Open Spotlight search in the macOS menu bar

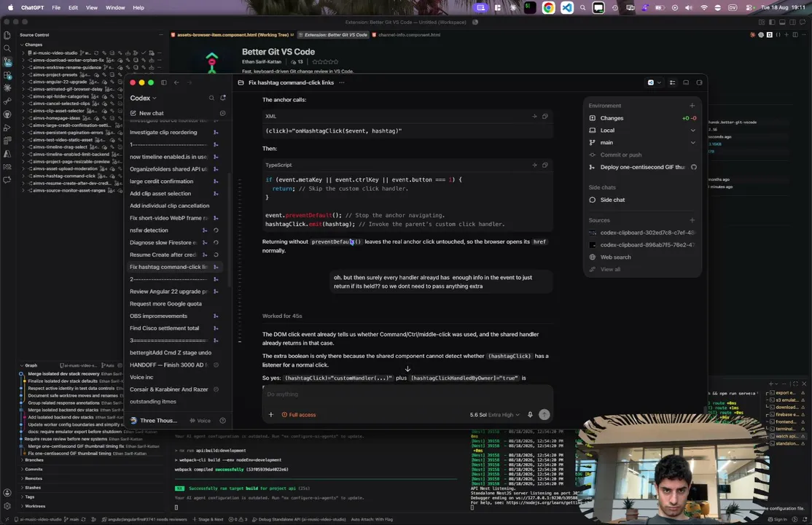583,8
